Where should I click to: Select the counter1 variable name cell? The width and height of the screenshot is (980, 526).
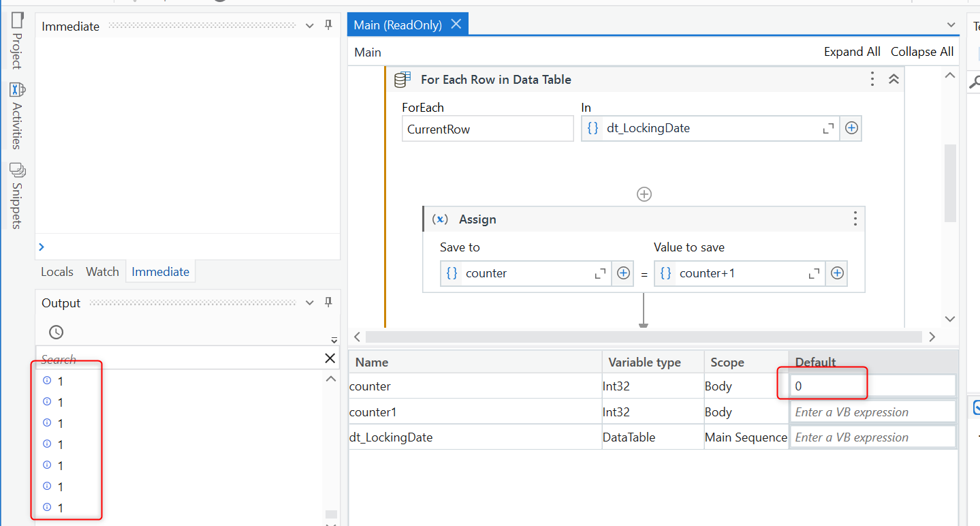click(475, 412)
